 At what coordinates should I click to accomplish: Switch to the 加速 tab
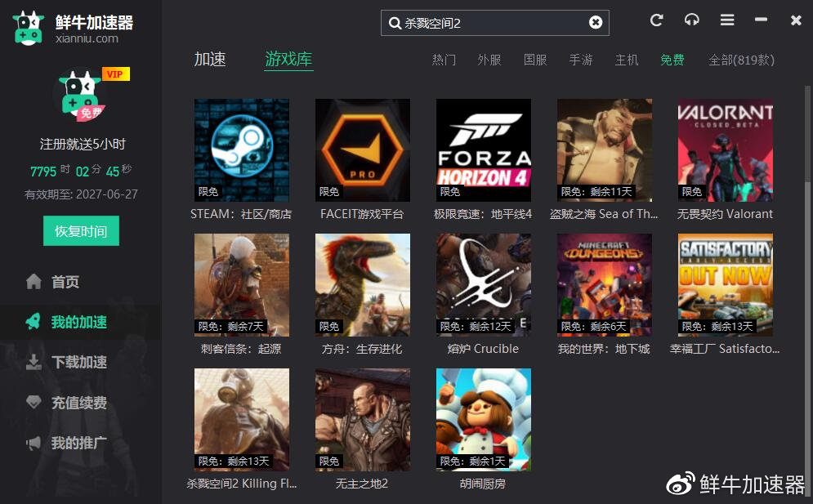[210, 59]
